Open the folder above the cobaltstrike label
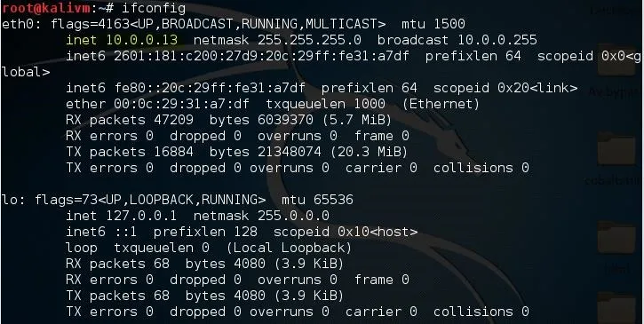 tap(616, 149)
